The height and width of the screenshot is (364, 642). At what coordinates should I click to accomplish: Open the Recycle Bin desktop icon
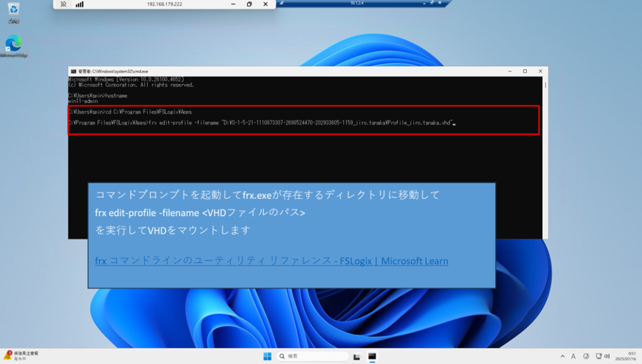pos(14,13)
